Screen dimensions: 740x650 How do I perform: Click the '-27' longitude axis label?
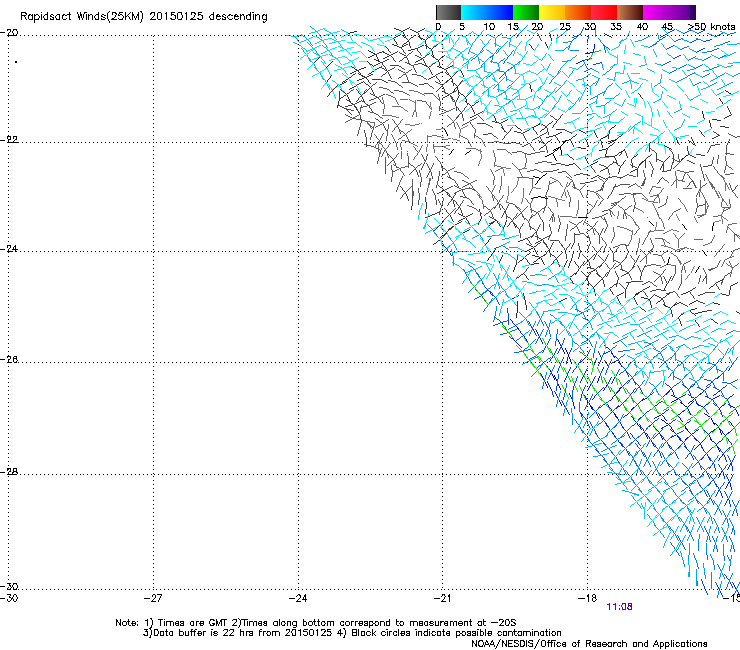[153, 599]
